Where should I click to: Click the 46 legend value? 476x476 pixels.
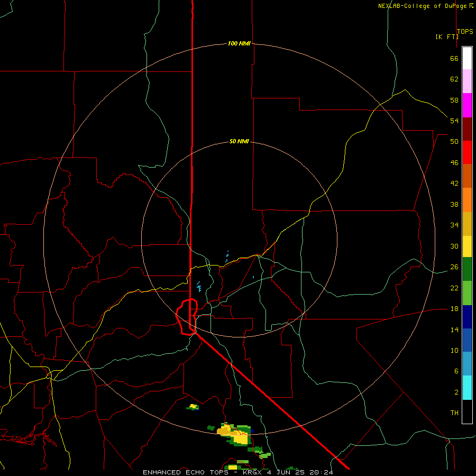coord(454,162)
